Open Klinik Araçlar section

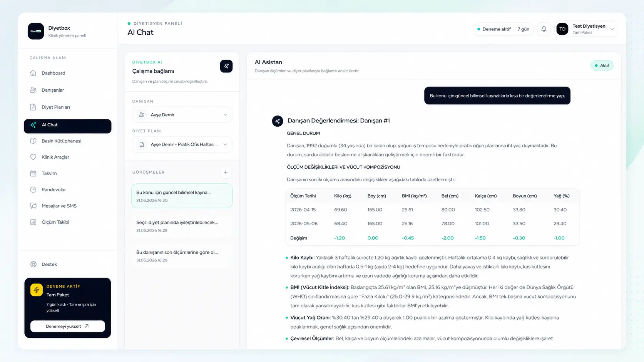[x=67, y=157]
